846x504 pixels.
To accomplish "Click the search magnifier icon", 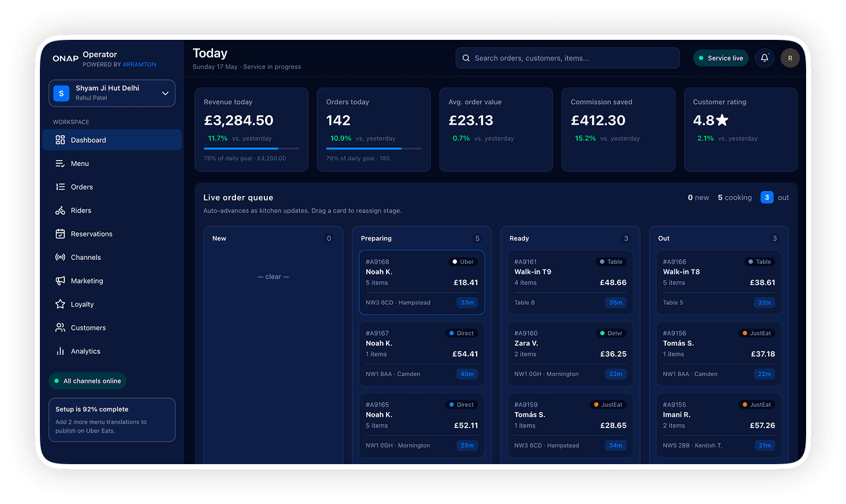I will pos(466,58).
